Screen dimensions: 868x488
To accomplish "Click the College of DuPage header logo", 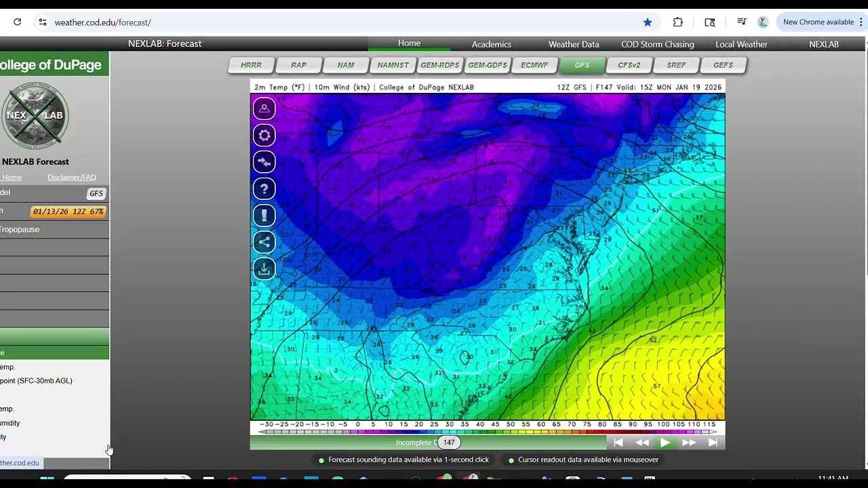I will [53, 65].
